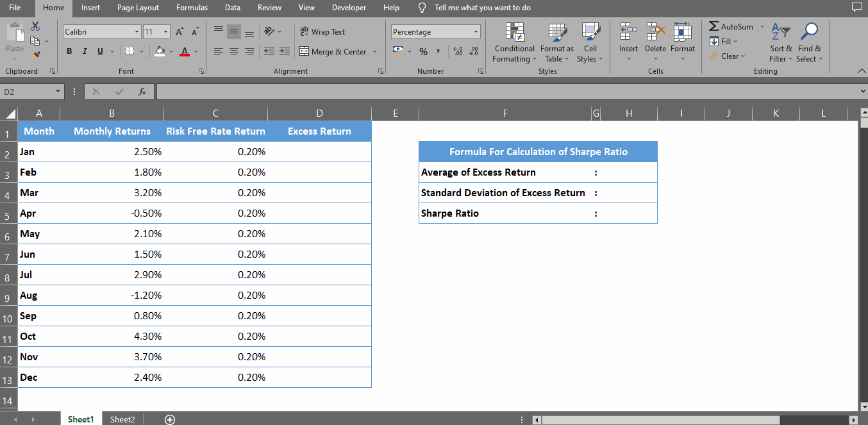Click Increase Decimal
This screenshot has height=425, width=868.
(x=459, y=51)
